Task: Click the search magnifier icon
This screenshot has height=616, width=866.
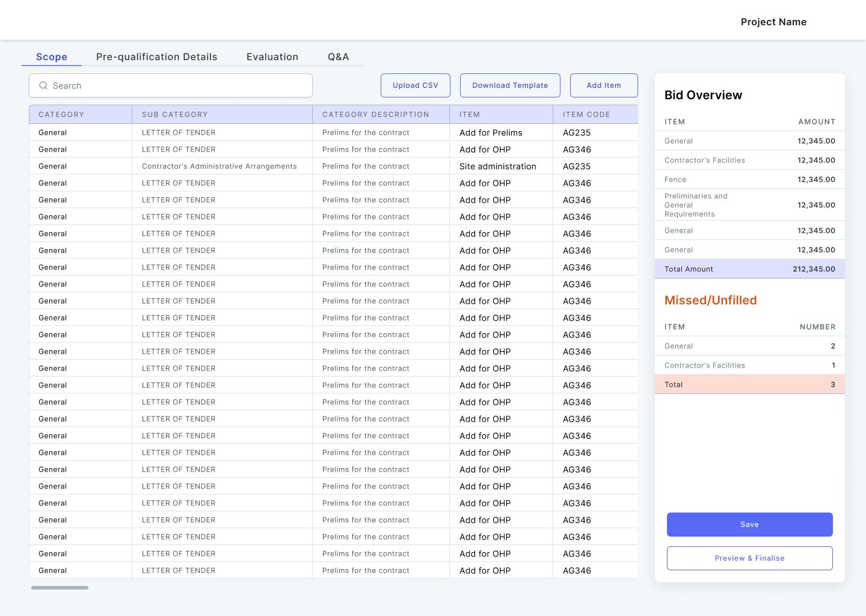Action: 43,85
